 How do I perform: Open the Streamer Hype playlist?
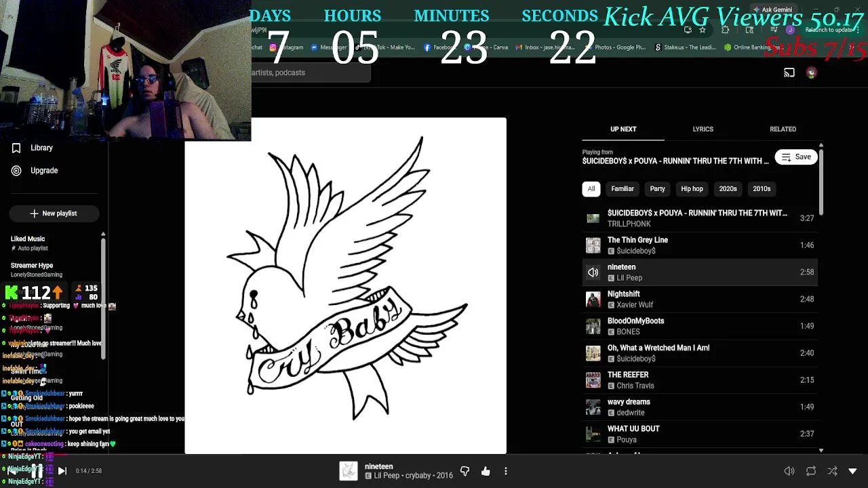[x=32, y=266]
